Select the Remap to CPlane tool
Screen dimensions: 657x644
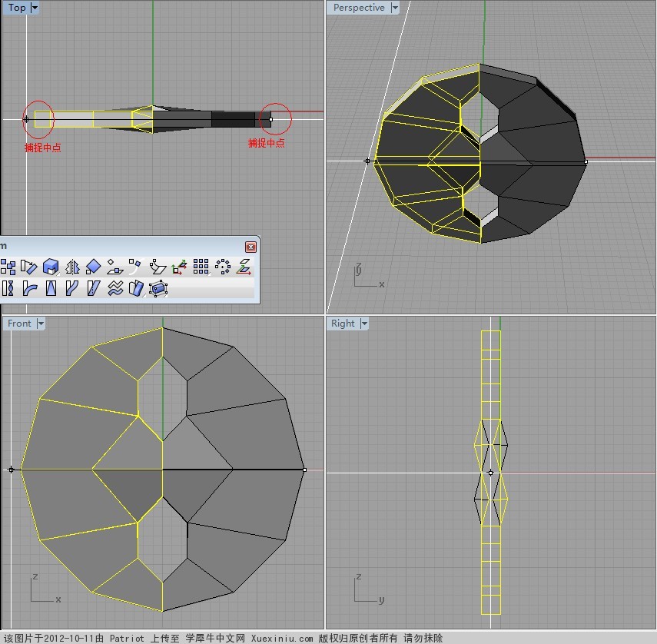179,267
